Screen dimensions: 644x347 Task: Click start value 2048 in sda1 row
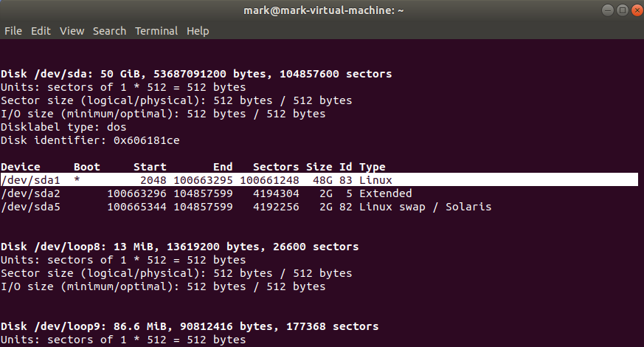click(153, 180)
